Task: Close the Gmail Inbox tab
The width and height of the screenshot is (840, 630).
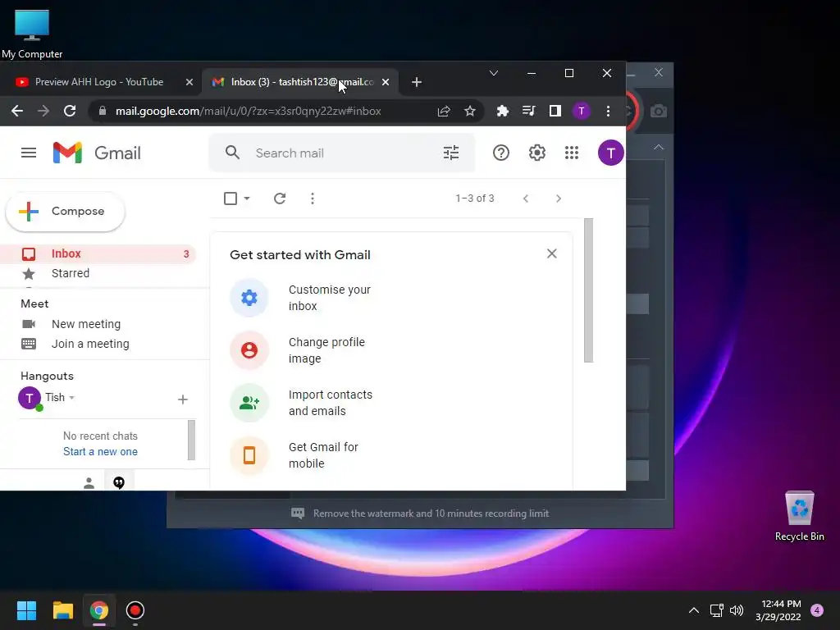Action: [386, 82]
